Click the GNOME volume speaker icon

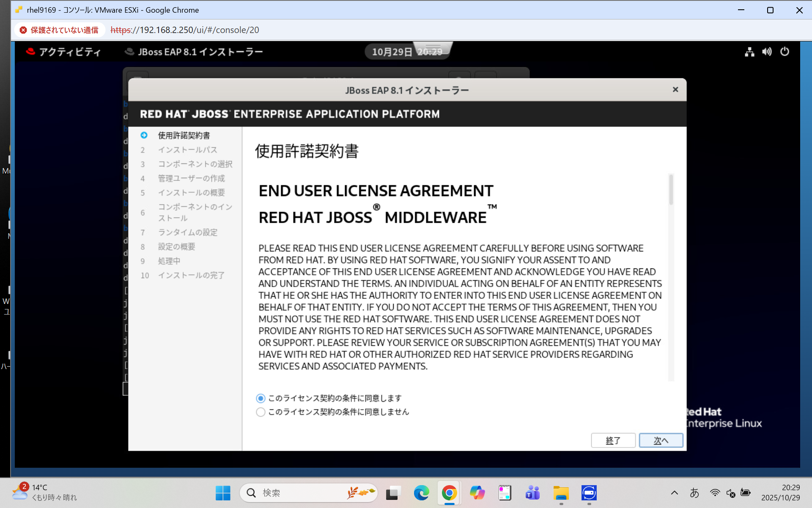(767, 52)
